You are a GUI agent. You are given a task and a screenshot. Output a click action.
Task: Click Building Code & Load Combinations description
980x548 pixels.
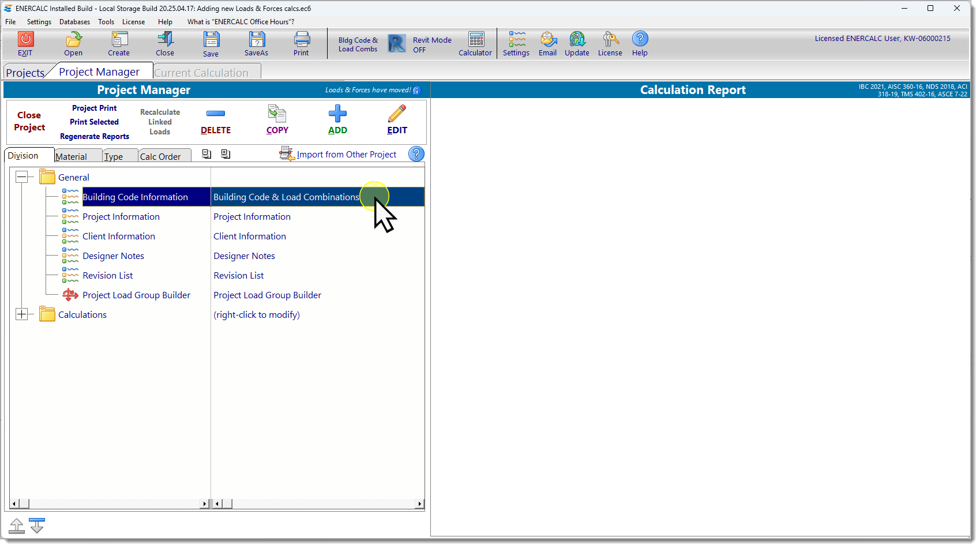coord(287,197)
